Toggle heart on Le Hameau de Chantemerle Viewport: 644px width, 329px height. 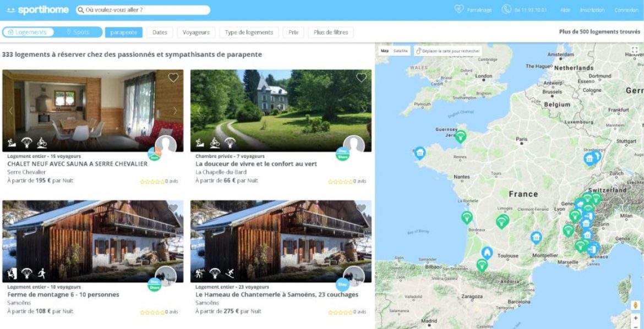click(x=362, y=209)
